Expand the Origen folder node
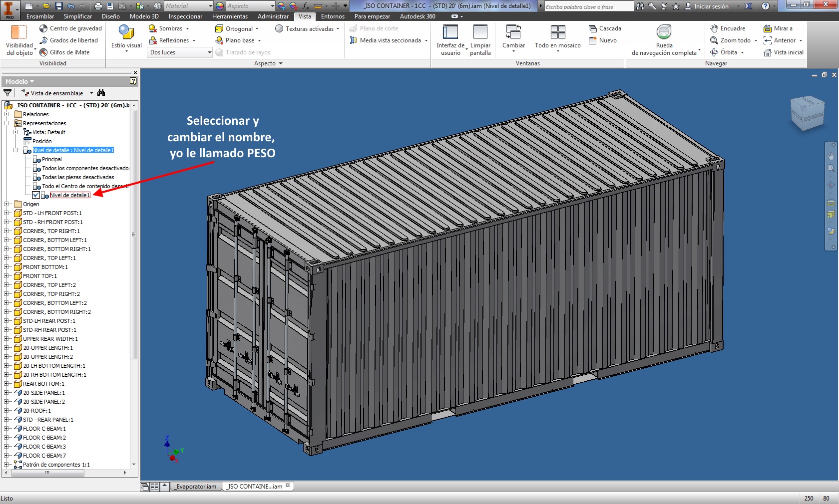The image size is (839, 504). (x=6, y=204)
